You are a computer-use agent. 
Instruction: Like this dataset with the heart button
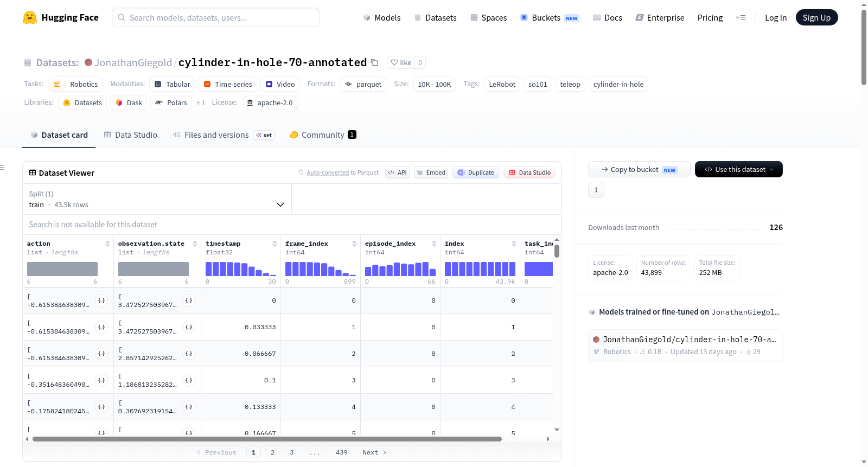[x=401, y=62]
